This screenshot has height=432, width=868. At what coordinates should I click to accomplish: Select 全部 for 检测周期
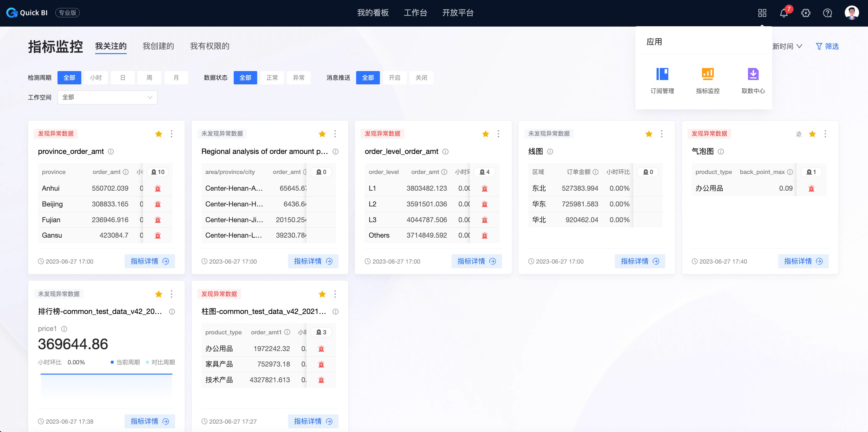pos(70,78)
